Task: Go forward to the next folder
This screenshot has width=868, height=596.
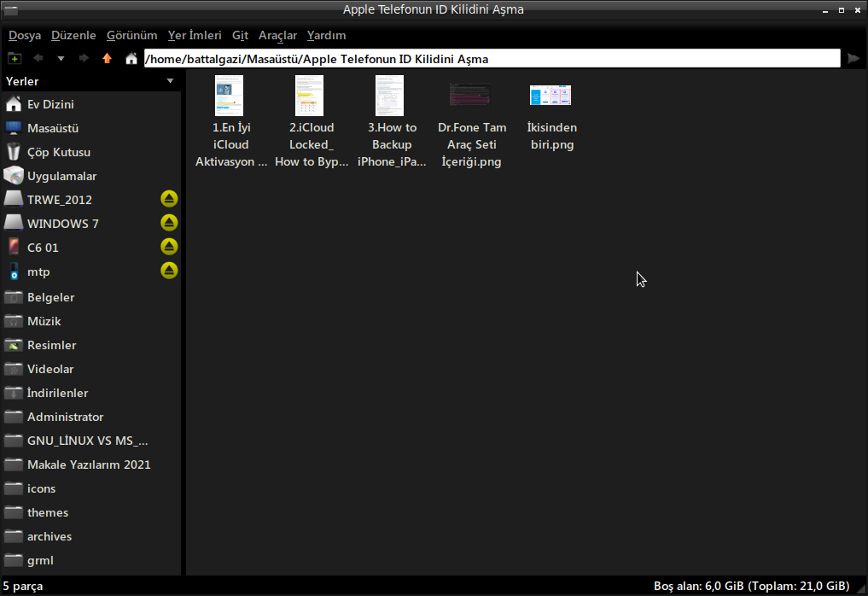Action: coord(84,58)
